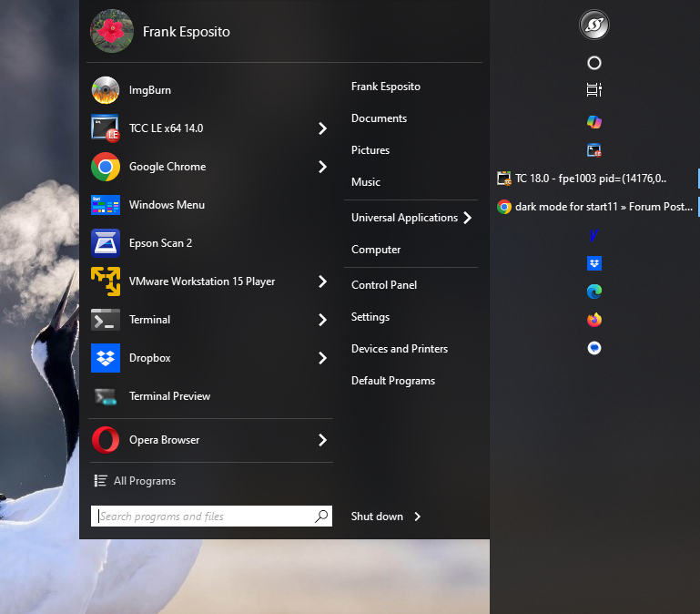Open Settings from right column
This screenshot has width=700, height=614.
coord(370,317)
